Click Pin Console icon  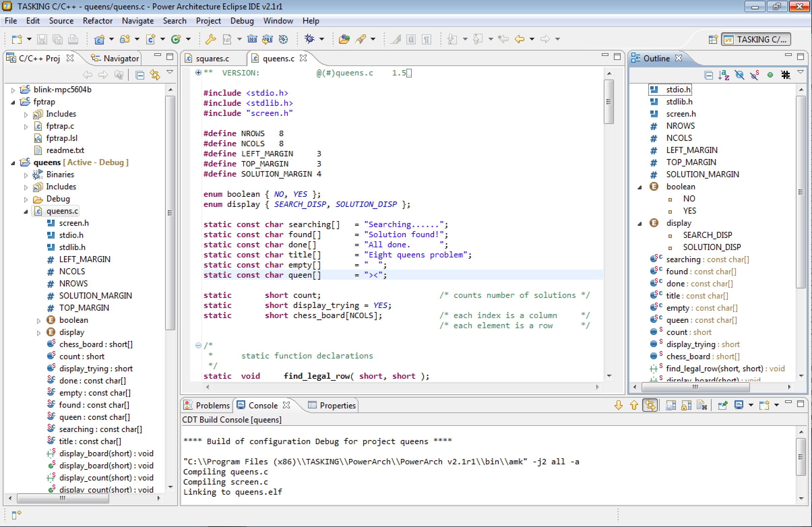coord(723,406)
